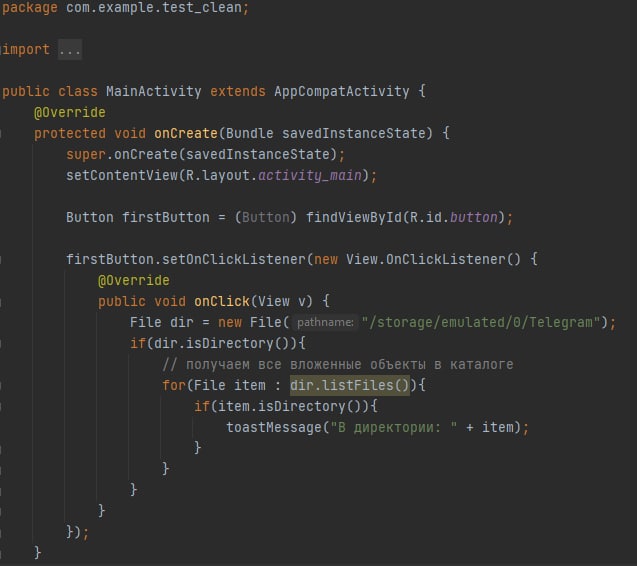Image resolution: width=637 pixels, height=566 pixels.
Task: Click the pathname: parameter hint
Action: (x=325, y=323)
